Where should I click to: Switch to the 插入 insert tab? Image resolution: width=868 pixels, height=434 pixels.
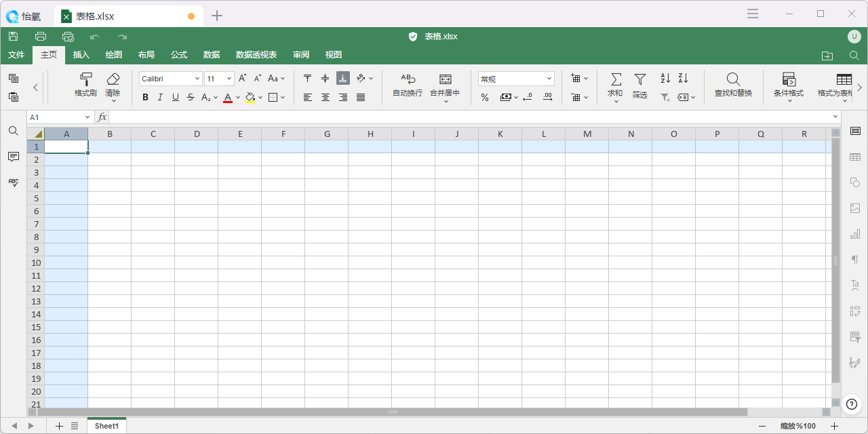81,55
